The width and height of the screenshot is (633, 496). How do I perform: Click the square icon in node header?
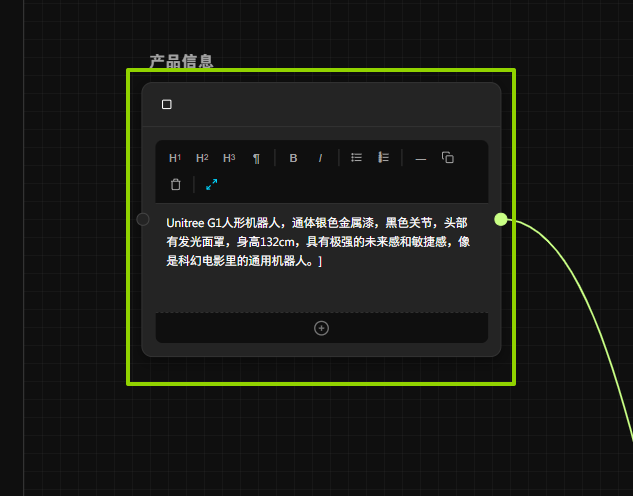(167, 104)
